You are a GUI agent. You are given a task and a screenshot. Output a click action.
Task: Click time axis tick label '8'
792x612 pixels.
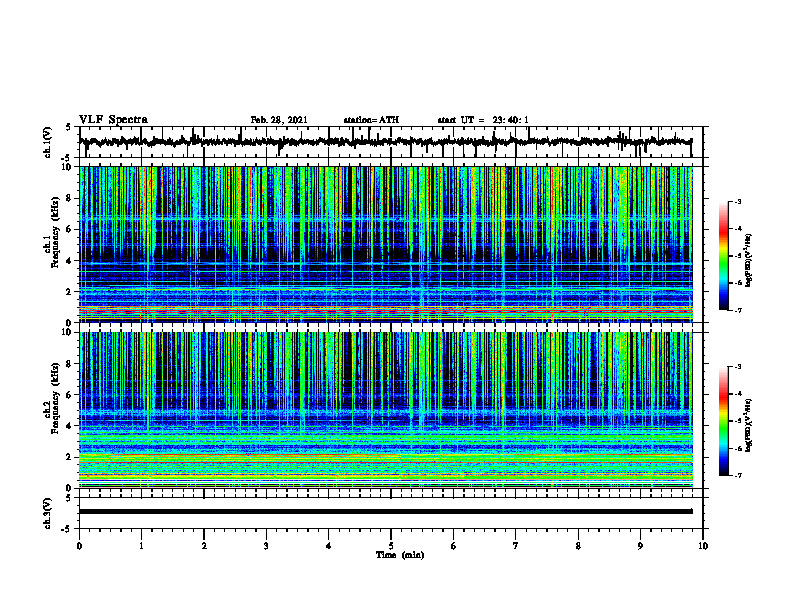[x=578, y=546]
